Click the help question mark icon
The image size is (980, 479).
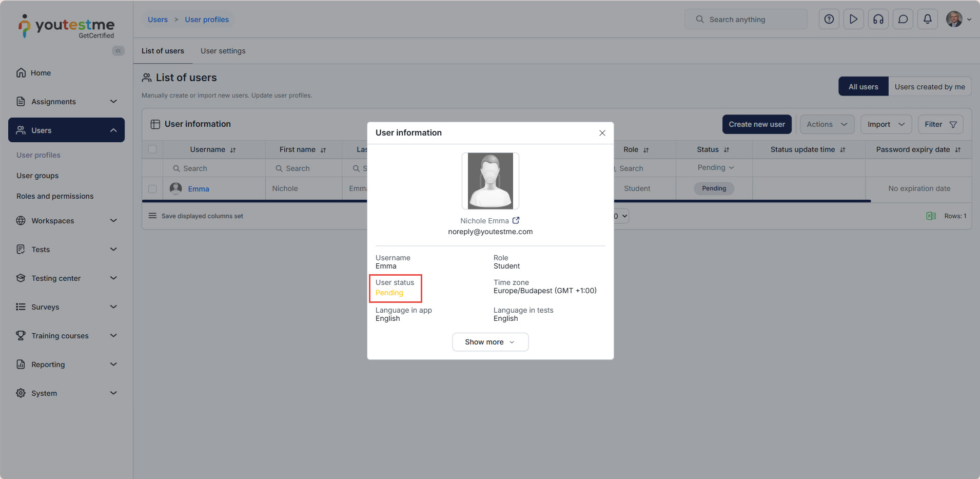point(829,20)
